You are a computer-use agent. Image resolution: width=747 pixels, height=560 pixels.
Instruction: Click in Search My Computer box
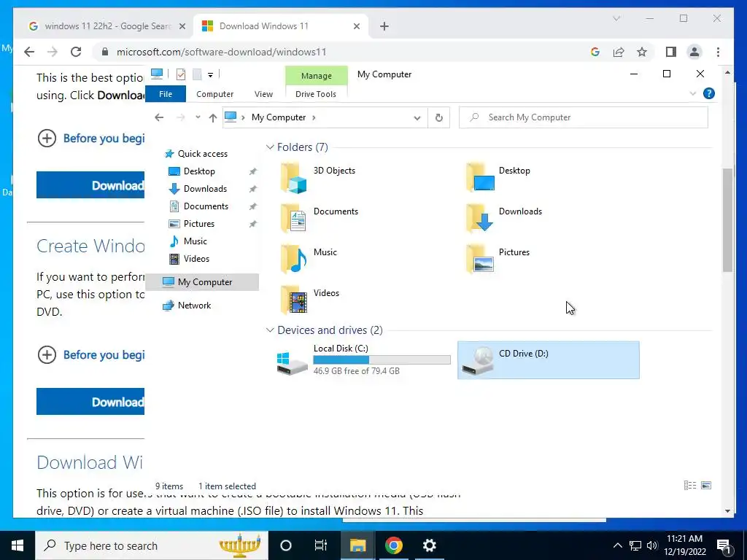pyautogui.click(x=583, y=117)
